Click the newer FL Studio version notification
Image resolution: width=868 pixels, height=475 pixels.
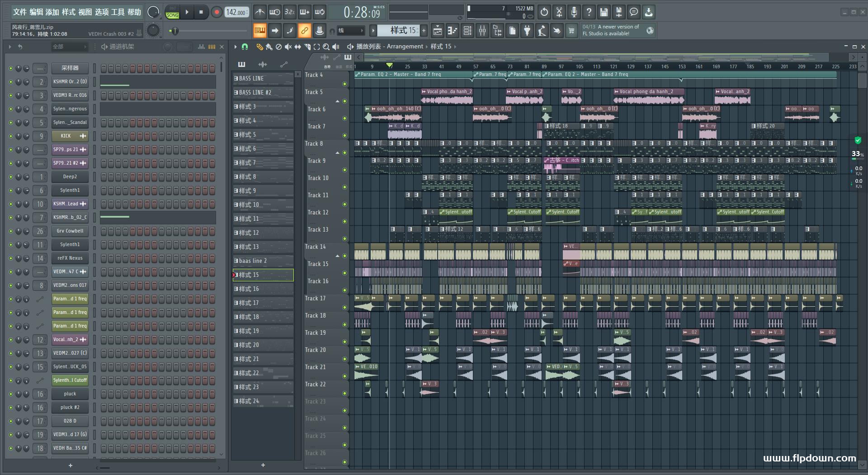[x=618, y=30]
